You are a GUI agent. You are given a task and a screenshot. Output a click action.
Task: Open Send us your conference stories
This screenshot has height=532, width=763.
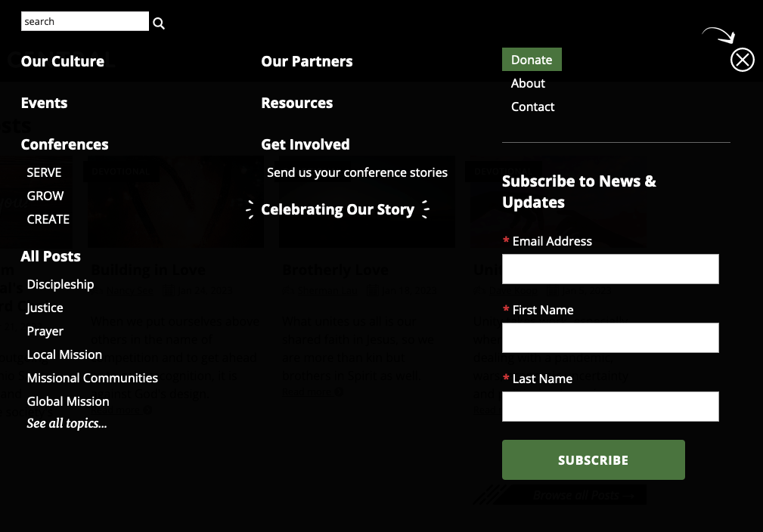pyautogui.click(x=357, y=172)
